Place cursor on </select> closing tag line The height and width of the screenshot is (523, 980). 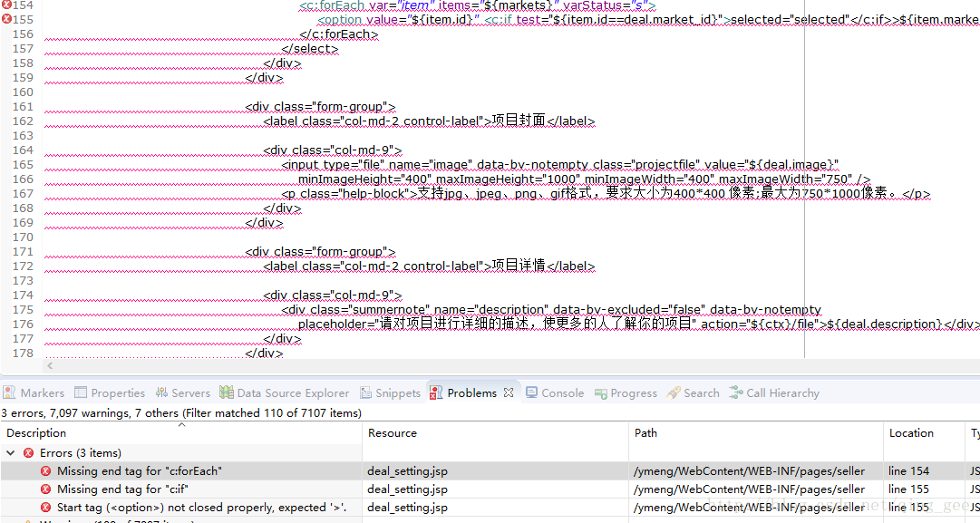click(x=310, y=49)
